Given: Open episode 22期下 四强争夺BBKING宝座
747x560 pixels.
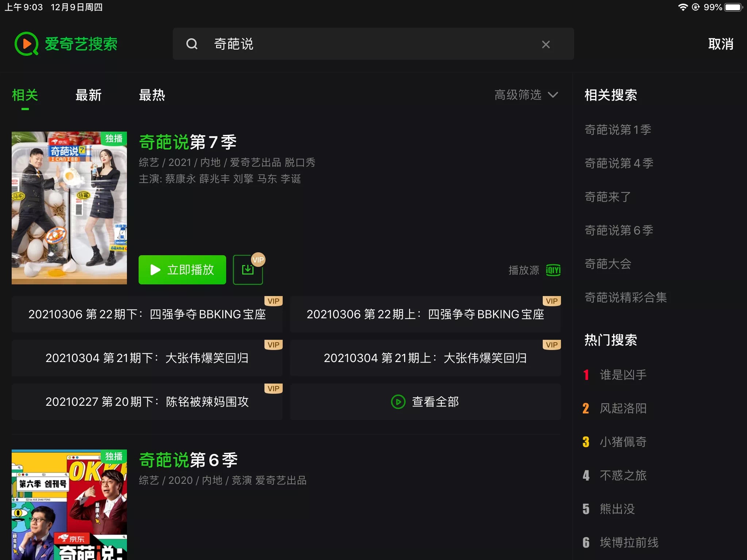Looking at the screenshot, I should 147,314.
